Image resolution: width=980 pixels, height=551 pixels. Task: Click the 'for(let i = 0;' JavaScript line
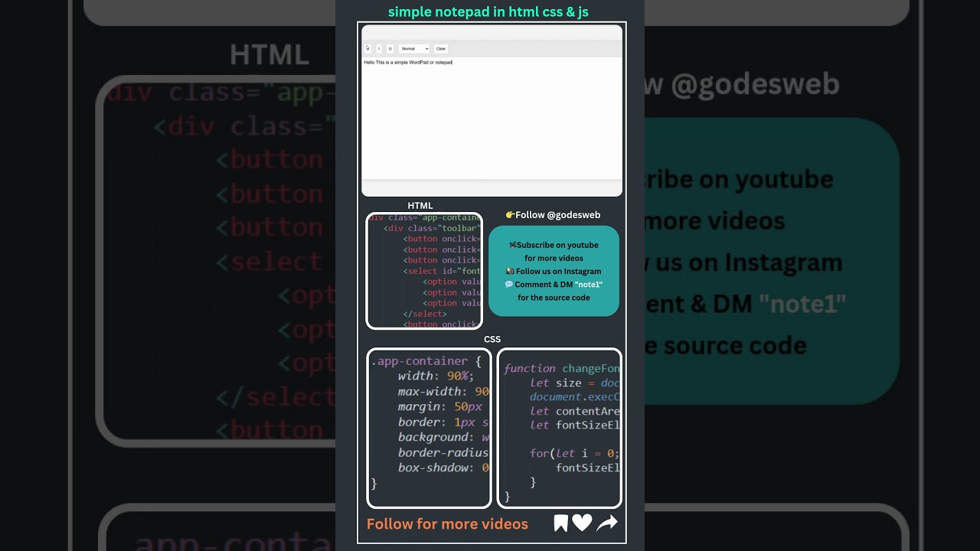[x=574, y=453]
